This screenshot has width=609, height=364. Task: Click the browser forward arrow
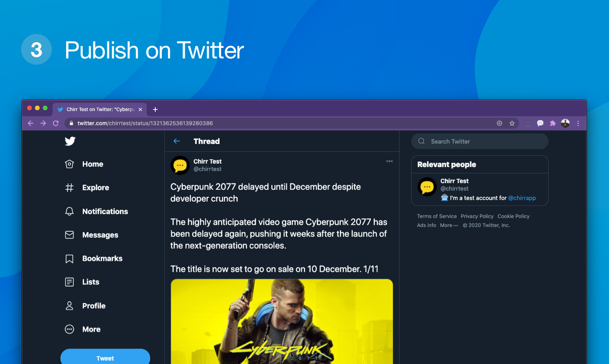pyautogui.click(x=43, y=123)
